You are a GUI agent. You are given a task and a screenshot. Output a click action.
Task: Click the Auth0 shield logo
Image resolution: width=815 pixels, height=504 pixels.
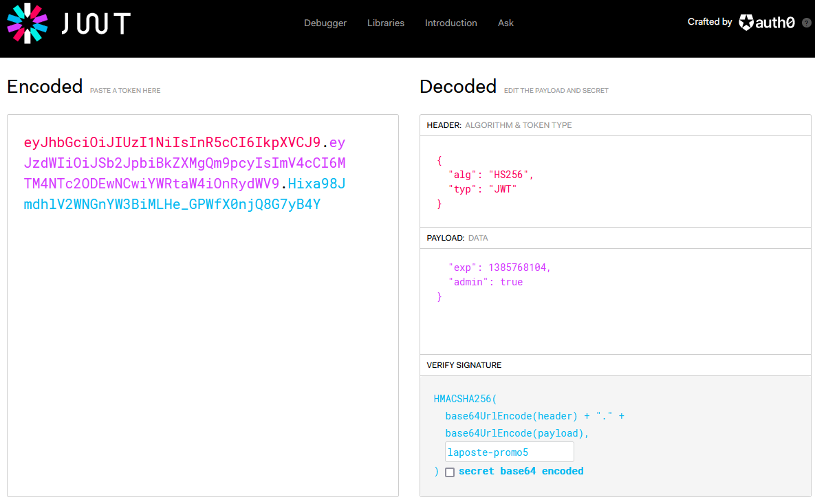tap(747, 22)
